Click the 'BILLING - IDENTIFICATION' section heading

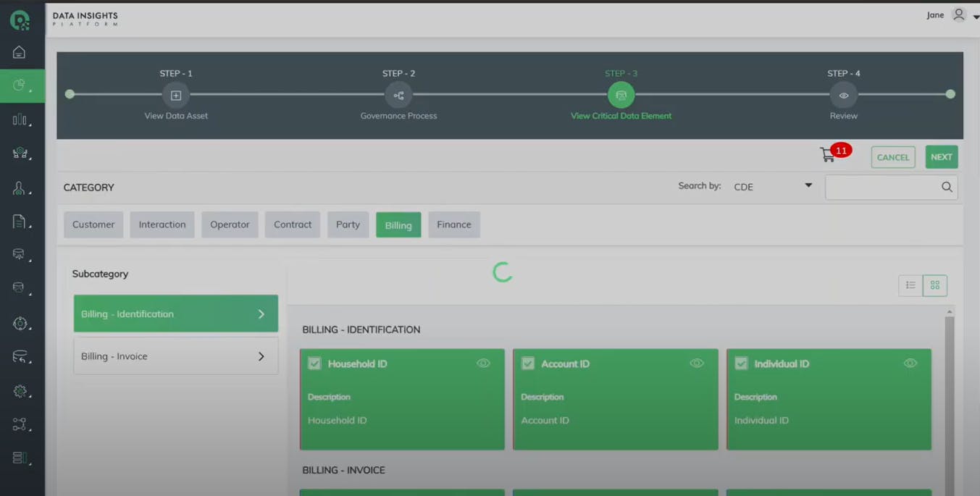(x=361, y=329)
